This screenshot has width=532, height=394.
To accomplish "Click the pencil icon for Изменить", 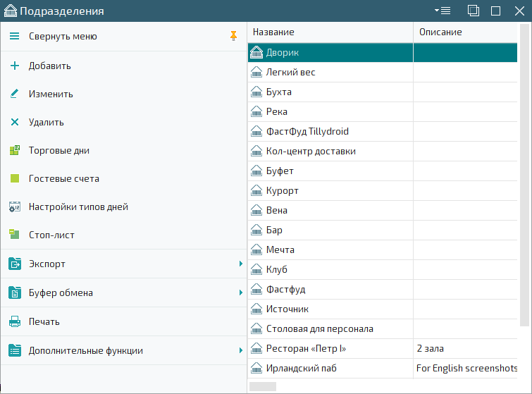I will point(14,94).
